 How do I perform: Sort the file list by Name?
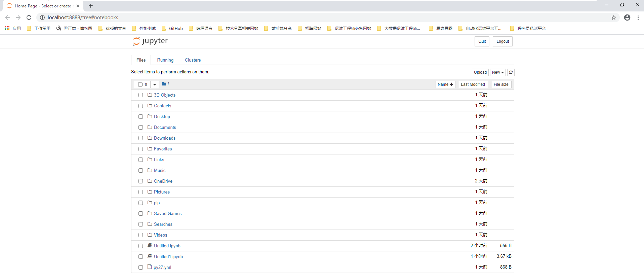pyautogui.click(x=445, y=84)
